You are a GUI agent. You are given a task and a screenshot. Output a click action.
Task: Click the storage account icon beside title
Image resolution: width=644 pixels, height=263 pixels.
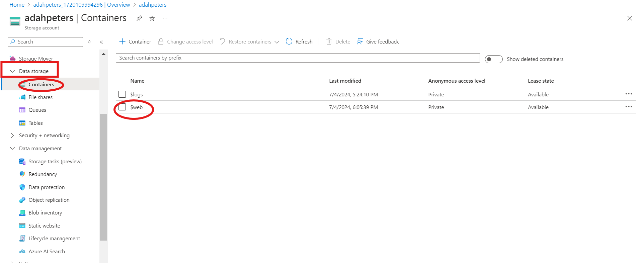15,21
